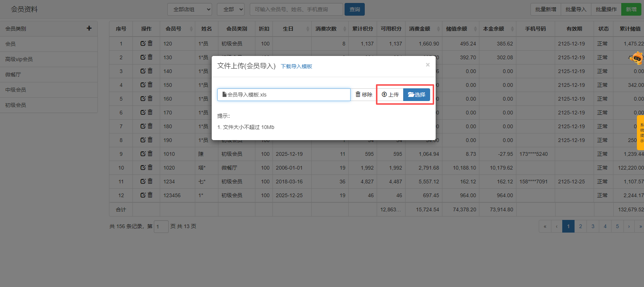The width and height of the screenshot is (644, 287).
Task: Click the 批量操作 toolbar button
Action: [x=606, y=9]
